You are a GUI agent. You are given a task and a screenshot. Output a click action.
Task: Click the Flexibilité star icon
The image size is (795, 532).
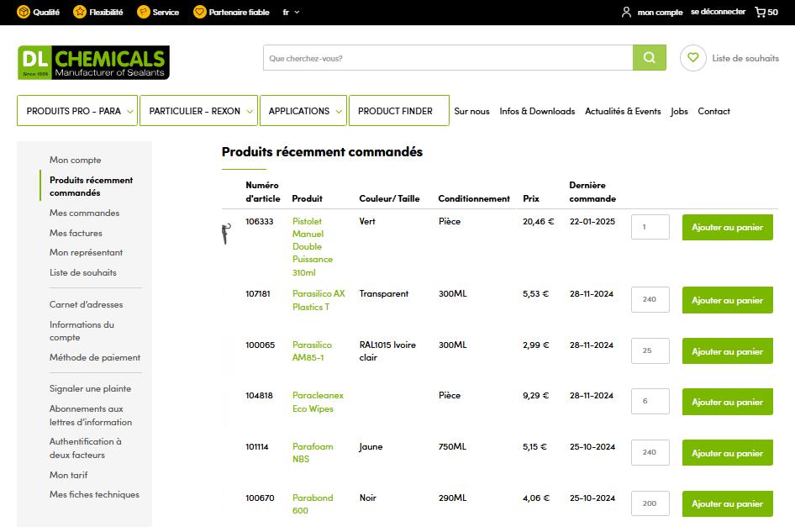[80, 12]
